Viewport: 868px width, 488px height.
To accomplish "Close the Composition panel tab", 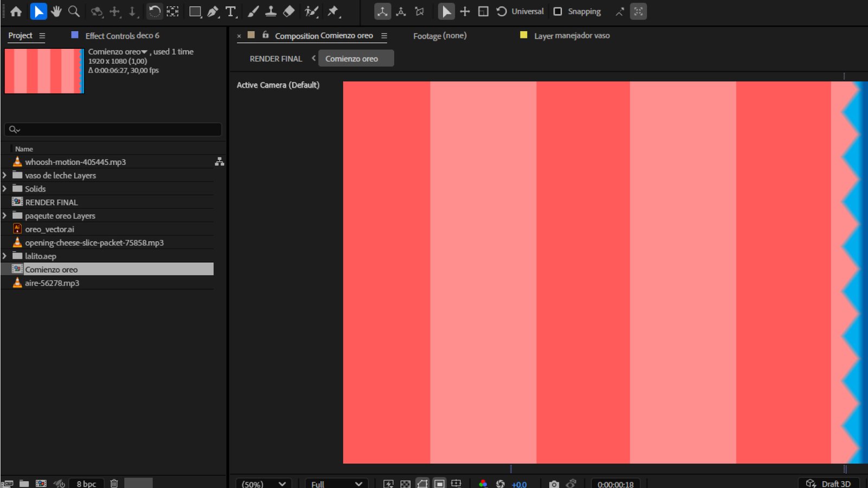I will (239, 36).
